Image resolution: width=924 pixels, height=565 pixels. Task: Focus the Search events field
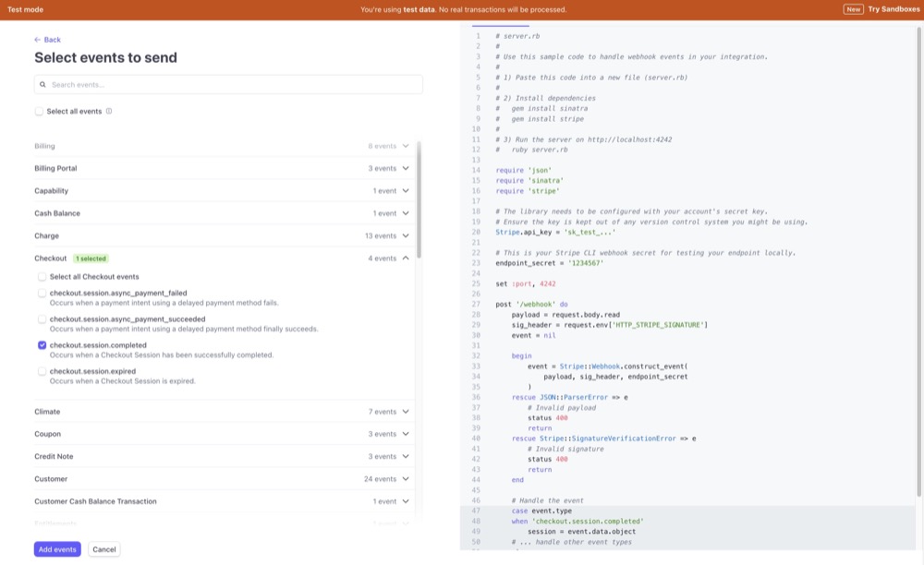[228, 85]
